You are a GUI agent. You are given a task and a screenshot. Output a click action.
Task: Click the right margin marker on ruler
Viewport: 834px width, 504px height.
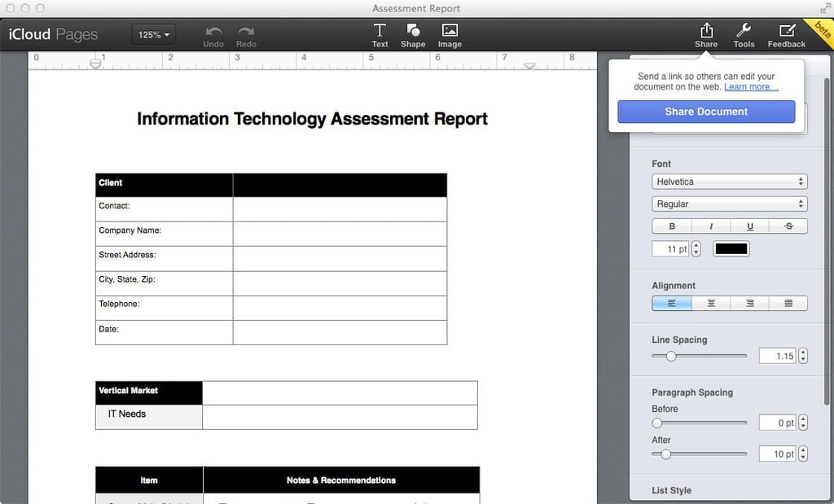[x=529, y=66]
